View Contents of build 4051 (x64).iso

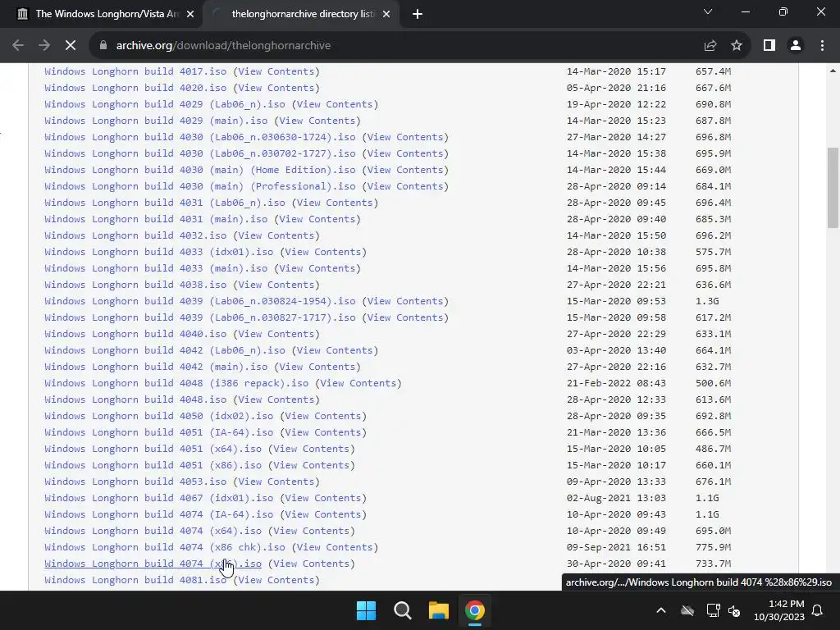coord(311,449)
